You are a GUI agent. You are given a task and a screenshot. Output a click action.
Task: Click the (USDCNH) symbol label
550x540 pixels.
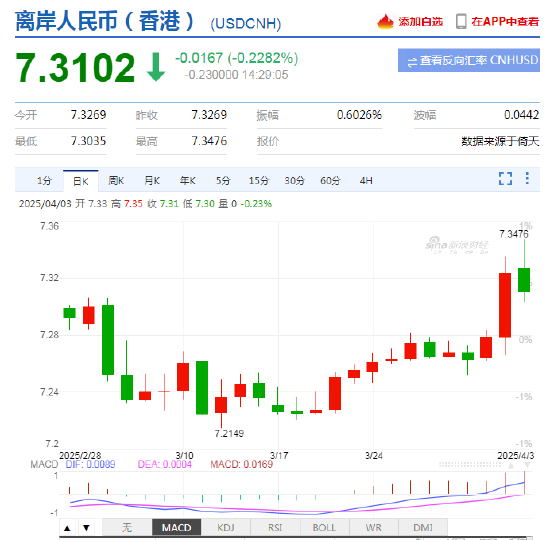pyautogui.click(x=246, y=24)
